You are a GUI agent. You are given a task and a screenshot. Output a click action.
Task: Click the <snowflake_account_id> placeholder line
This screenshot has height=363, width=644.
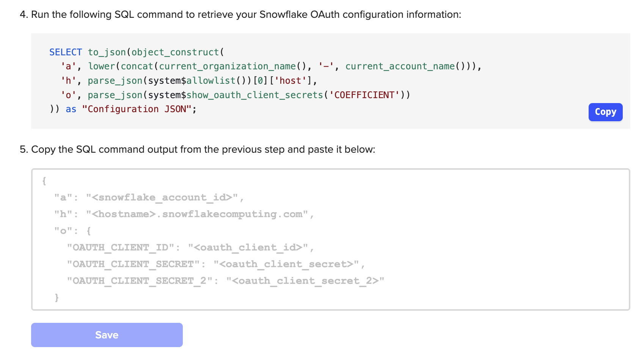tap(149, 197)
